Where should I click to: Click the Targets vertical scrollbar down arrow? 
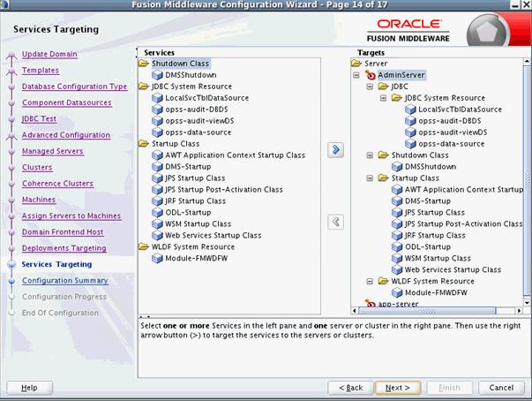coord(527,303)
